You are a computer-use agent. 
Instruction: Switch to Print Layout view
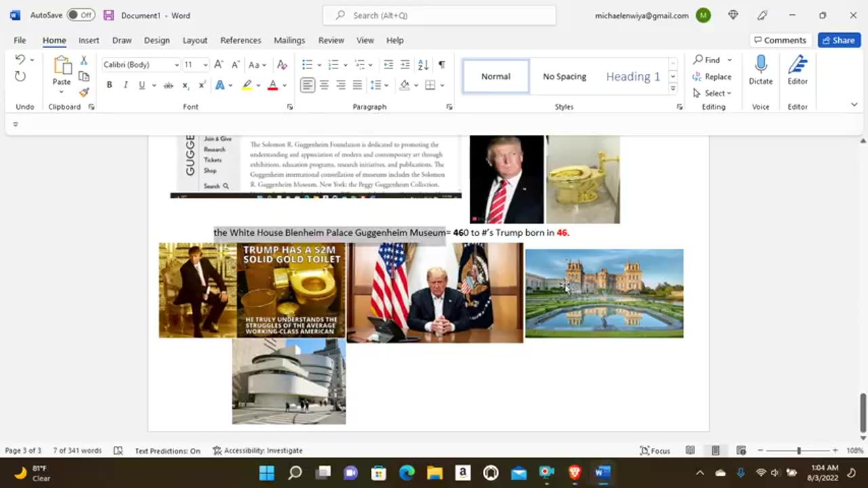coord(715,450)
